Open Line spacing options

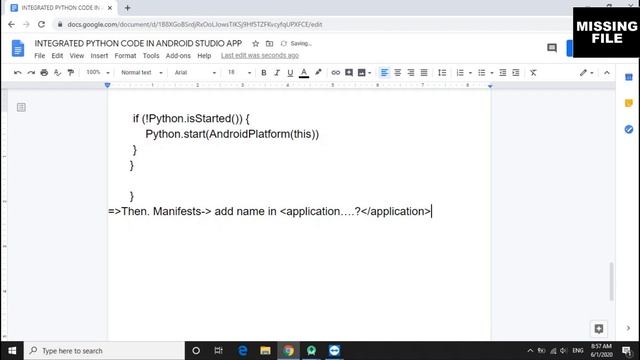(x=442, y=73)
